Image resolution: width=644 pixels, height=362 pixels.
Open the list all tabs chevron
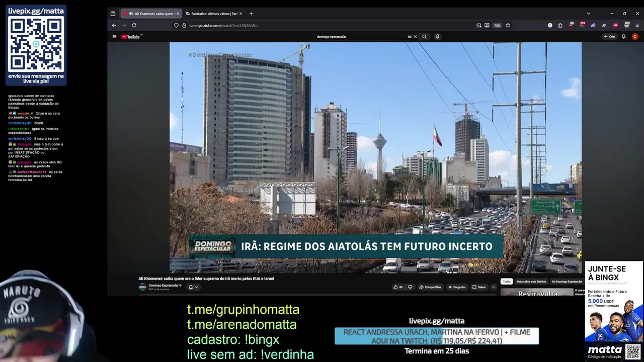[588, 14]
